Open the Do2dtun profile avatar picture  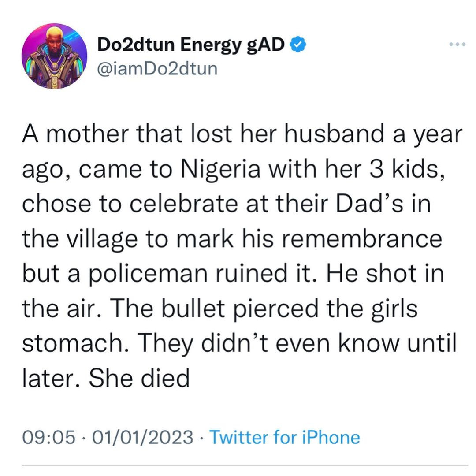tap(54, 56)
